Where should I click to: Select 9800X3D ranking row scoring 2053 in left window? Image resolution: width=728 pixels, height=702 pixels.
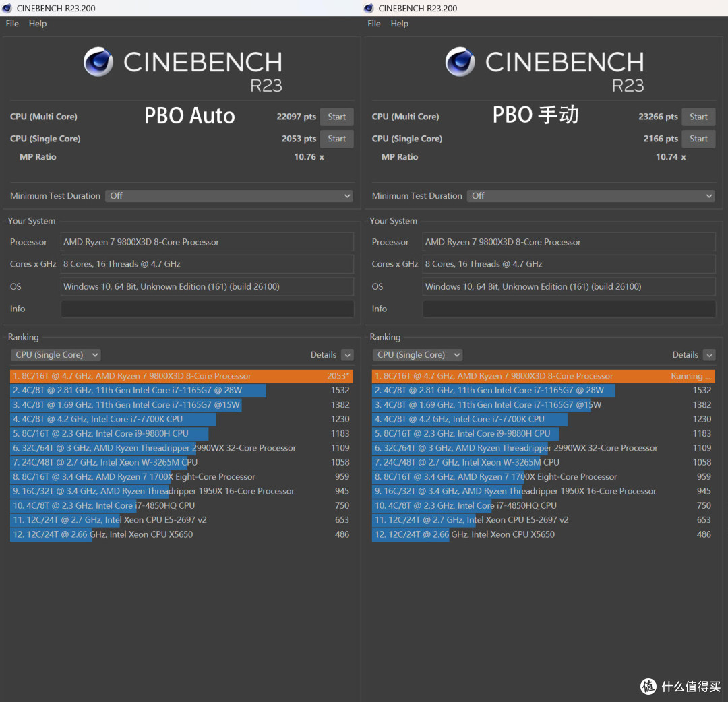coord(181,376)
